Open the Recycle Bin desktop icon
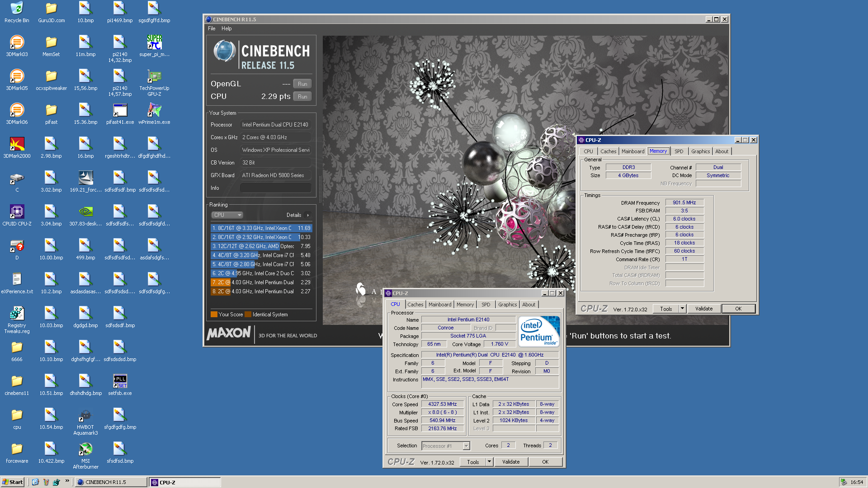 click(x=17, y=12)
